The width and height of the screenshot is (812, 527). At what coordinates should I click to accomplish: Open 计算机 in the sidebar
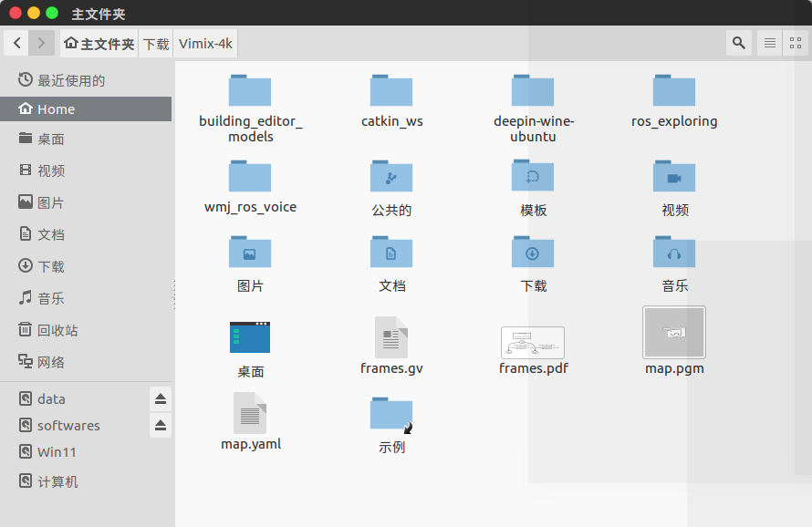[x=86, y=481]
